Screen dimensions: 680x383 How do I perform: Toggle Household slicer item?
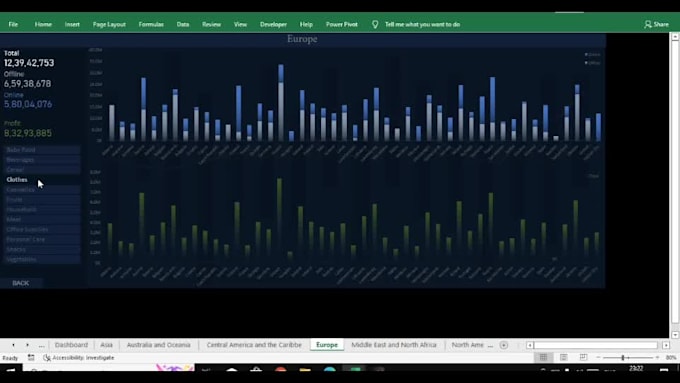click(42, 210)
